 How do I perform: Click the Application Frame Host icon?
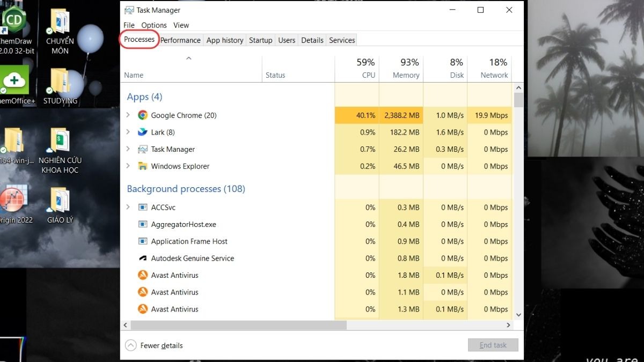(143, 241)
